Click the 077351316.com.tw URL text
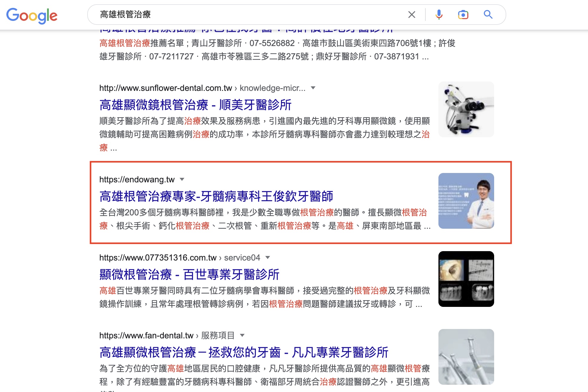The height and width of the screenshot is (392, 588). [158, 258]
